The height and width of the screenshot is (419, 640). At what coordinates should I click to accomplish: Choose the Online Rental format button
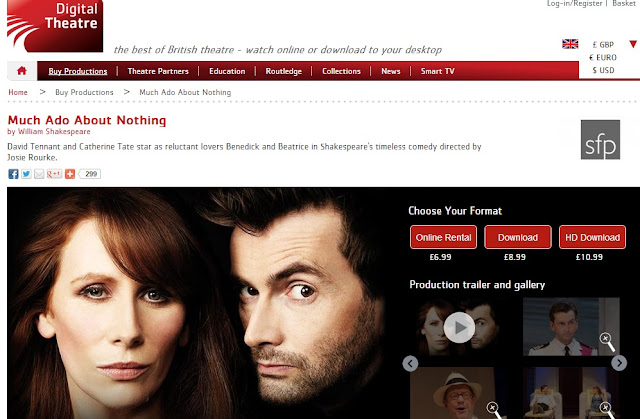(443, 237)
